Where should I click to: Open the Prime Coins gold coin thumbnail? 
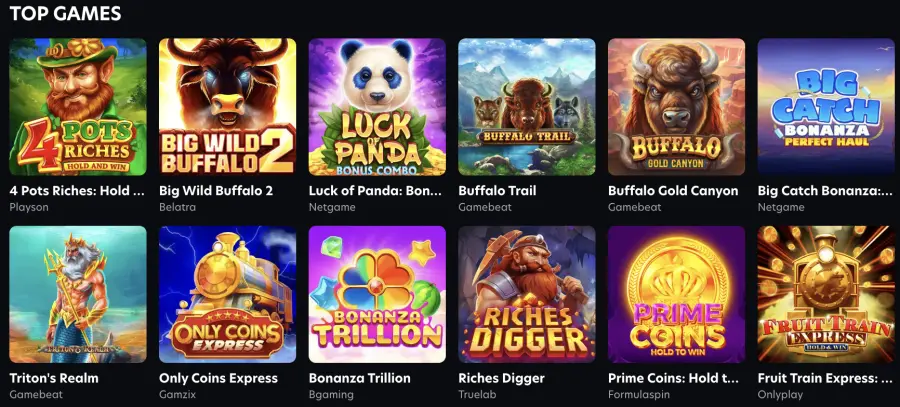pyautogui.click(x=677, y=294)
